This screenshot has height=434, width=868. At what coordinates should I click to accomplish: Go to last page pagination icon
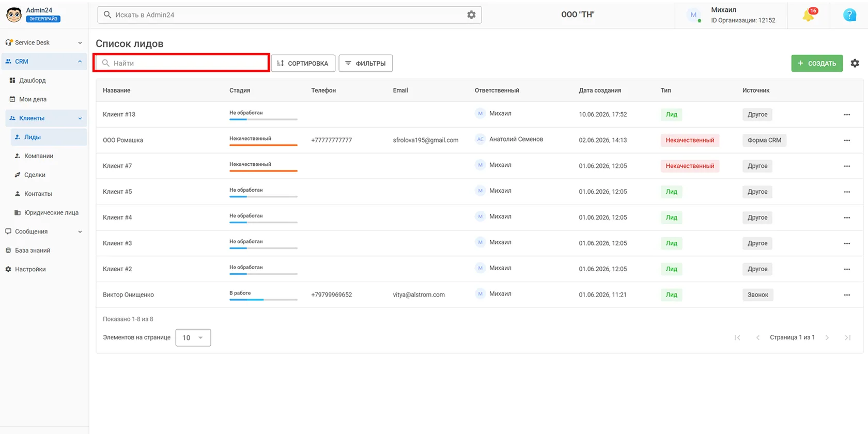(847, 337)
